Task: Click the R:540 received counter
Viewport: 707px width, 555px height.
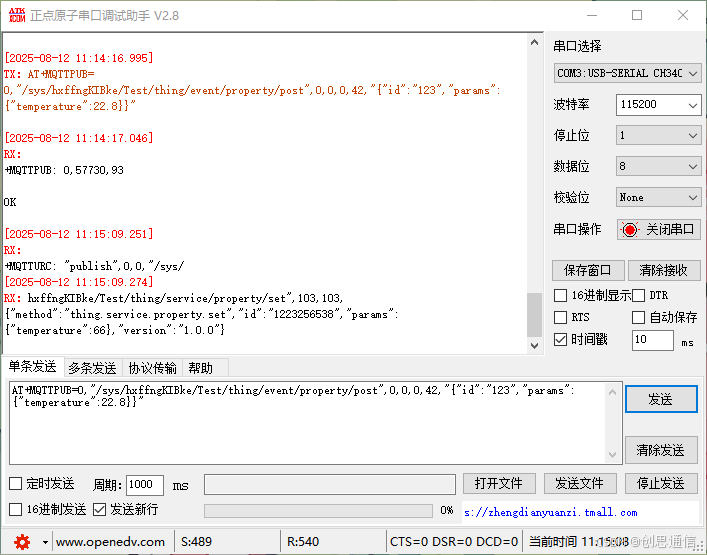Action: [303, 541]
